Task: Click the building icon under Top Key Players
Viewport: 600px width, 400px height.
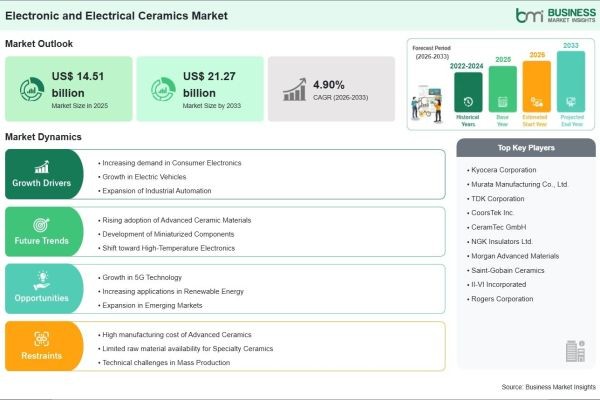Action: 576,351
